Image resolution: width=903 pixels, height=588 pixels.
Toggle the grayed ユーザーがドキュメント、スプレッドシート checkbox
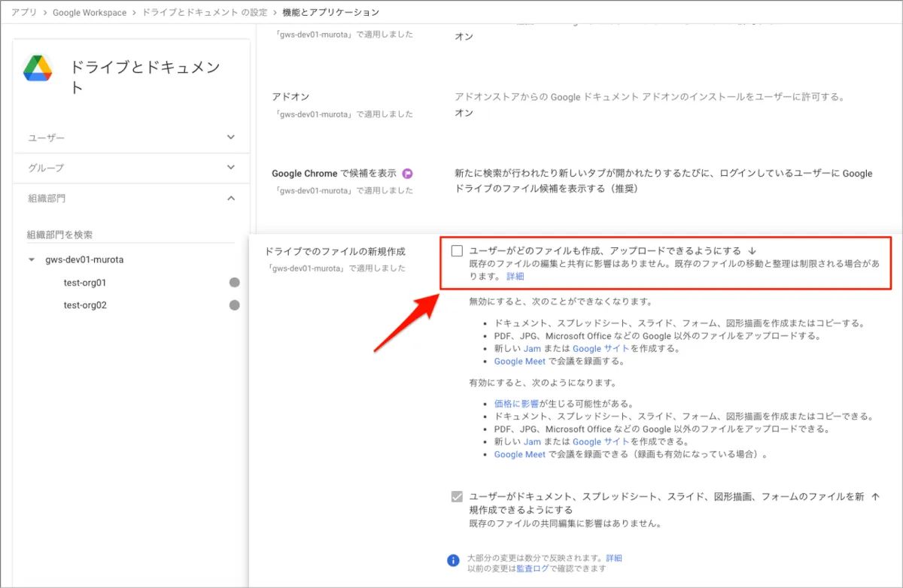457,496
